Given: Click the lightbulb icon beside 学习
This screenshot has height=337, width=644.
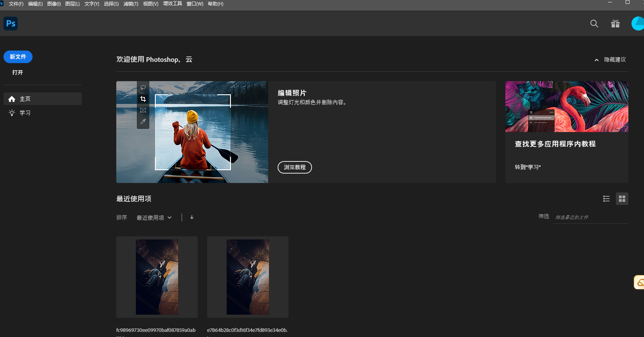Looking at the screenshot, I should pyautogui.click(x=12, y=113).
